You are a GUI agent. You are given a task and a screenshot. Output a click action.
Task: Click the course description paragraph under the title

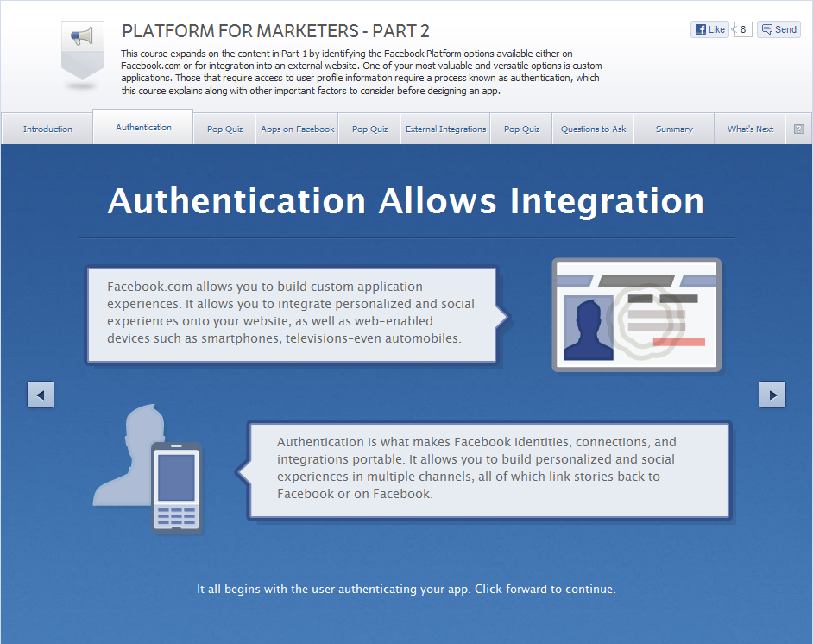coord(362,72)
